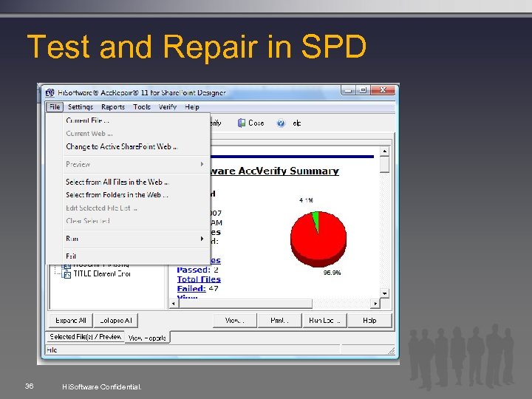Click the AccVerify Summary heading
This screenshot has width=532, height=399.
(274, 171)
